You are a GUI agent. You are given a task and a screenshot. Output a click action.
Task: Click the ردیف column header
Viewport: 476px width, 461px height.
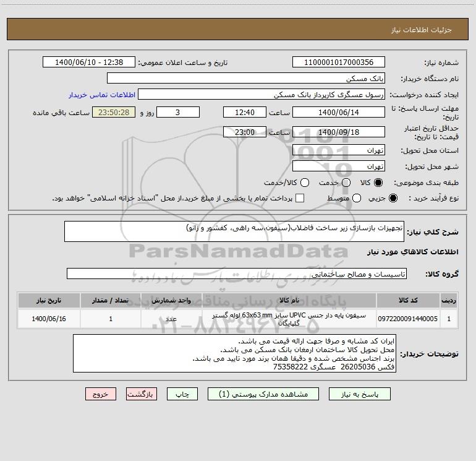[449, 300]
